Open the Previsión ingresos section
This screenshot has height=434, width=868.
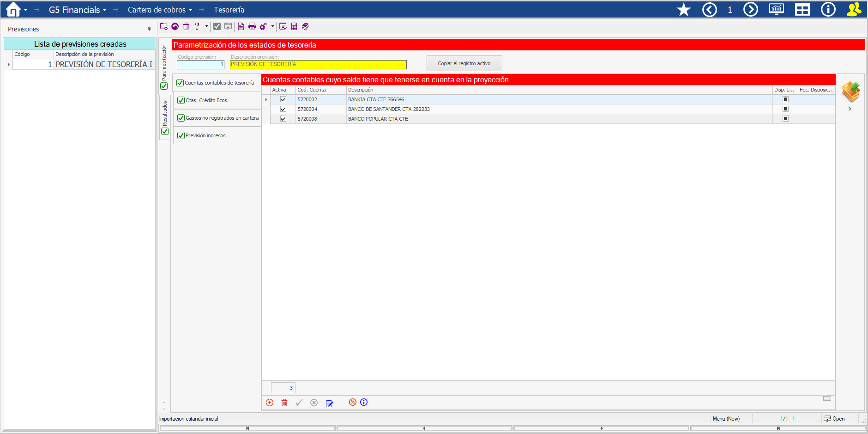205,135
